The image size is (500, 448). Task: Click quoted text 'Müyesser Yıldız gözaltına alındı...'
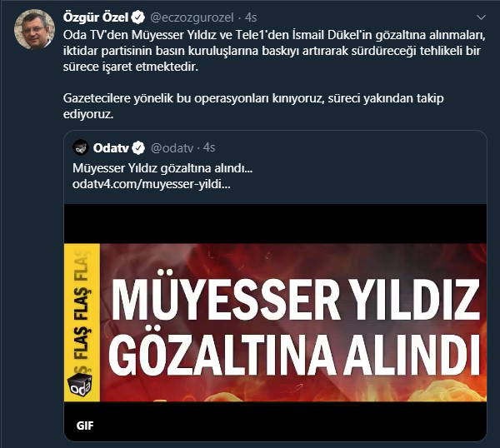[162, 168]
